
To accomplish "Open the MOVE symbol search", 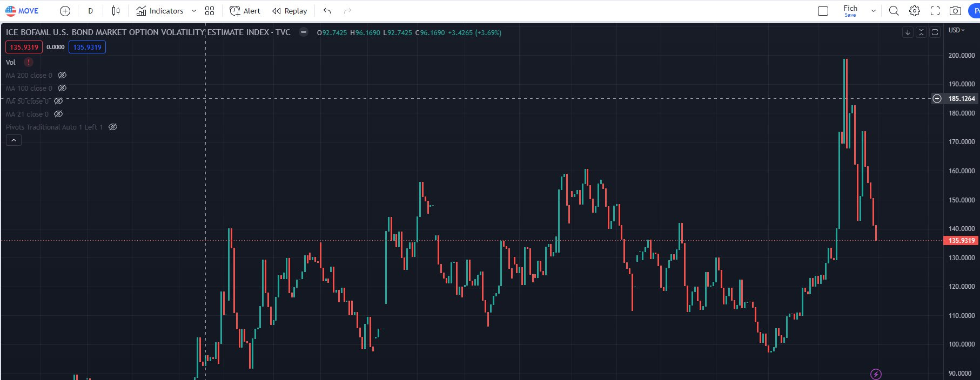I will coord(22,11).
